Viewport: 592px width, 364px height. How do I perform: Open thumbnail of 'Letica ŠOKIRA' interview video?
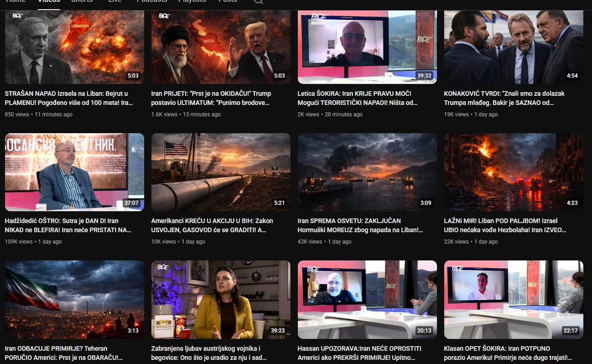[367, 47]
